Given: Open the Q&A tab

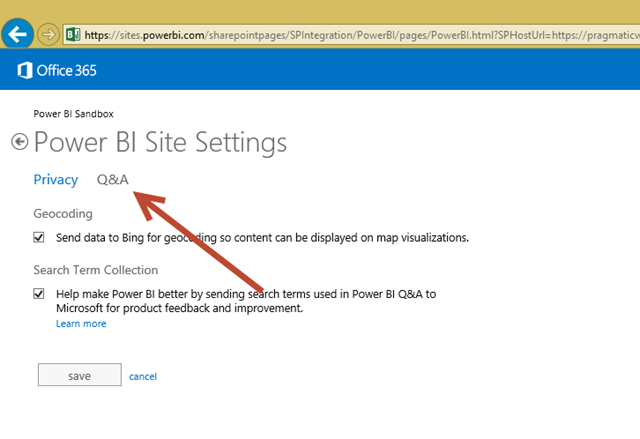Looking at the screenshot, I should (112, 180).
